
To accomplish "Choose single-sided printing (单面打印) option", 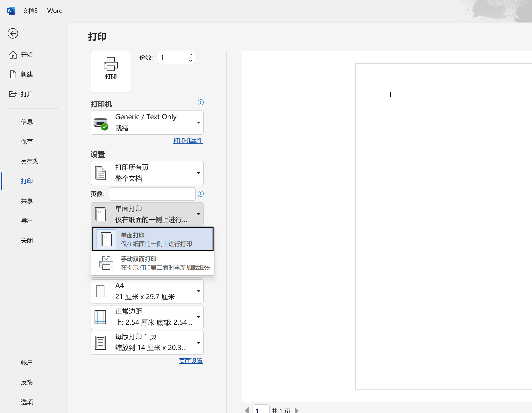I will click(153, 239).
